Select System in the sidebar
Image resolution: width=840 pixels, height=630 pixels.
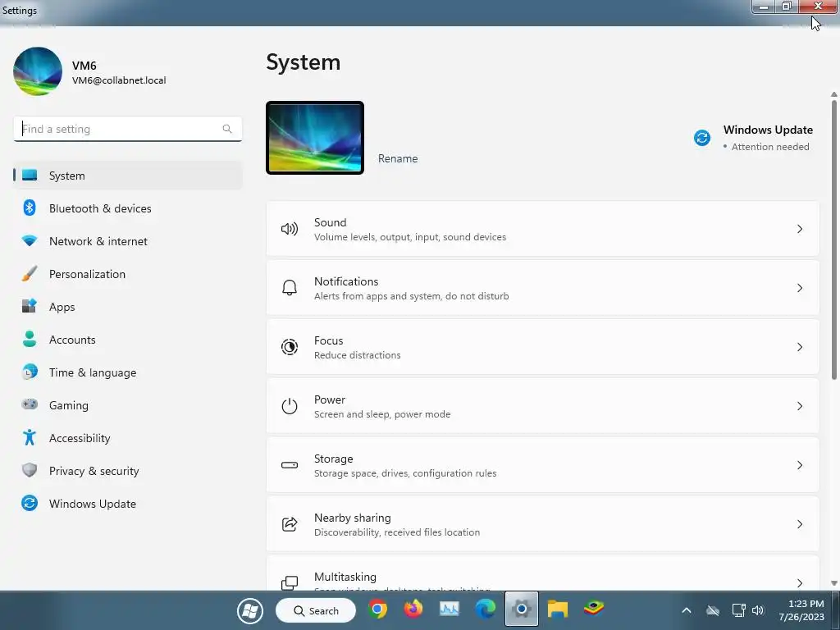tap(127, 176)
